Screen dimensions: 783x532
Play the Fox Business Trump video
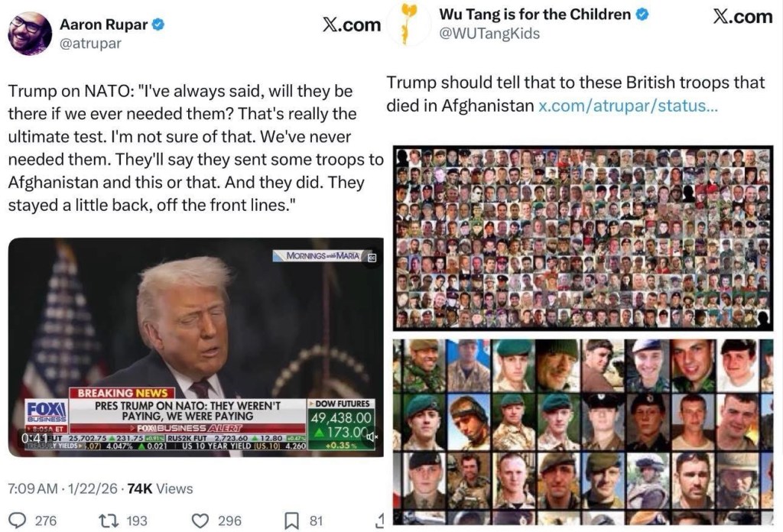click(197, 347)
